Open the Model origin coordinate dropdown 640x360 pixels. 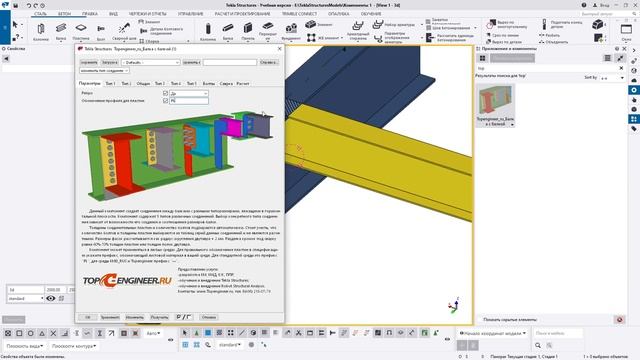tap(493, 333)
